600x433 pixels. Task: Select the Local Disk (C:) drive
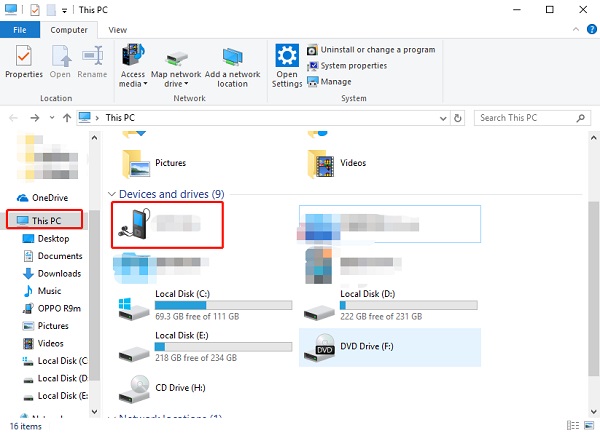pyautogui.click(x=205, y=305)
